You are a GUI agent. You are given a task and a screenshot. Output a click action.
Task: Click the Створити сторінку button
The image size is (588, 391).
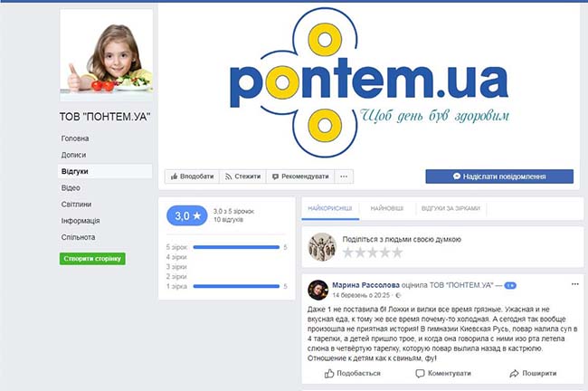(x=92, y=259)
